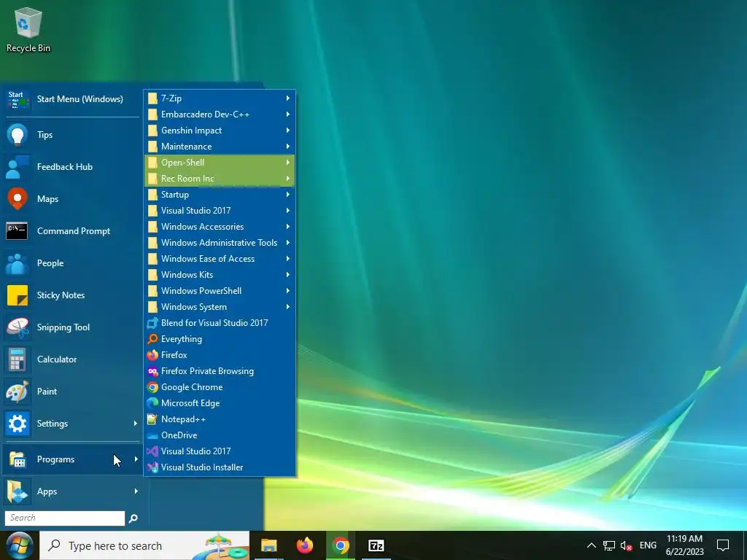747x560 pixels.
Task: Launch the Snipping Tool icon
Action: coord(18,327)
